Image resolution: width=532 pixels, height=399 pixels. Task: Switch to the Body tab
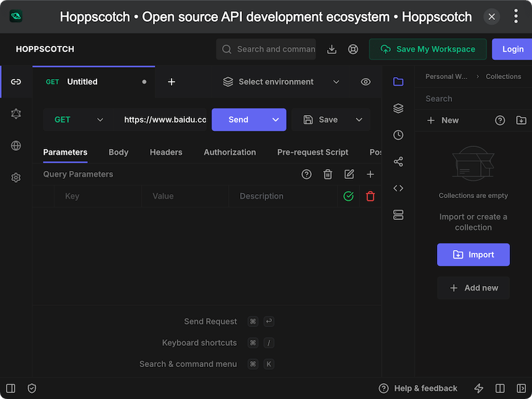(x=118, y=152)
